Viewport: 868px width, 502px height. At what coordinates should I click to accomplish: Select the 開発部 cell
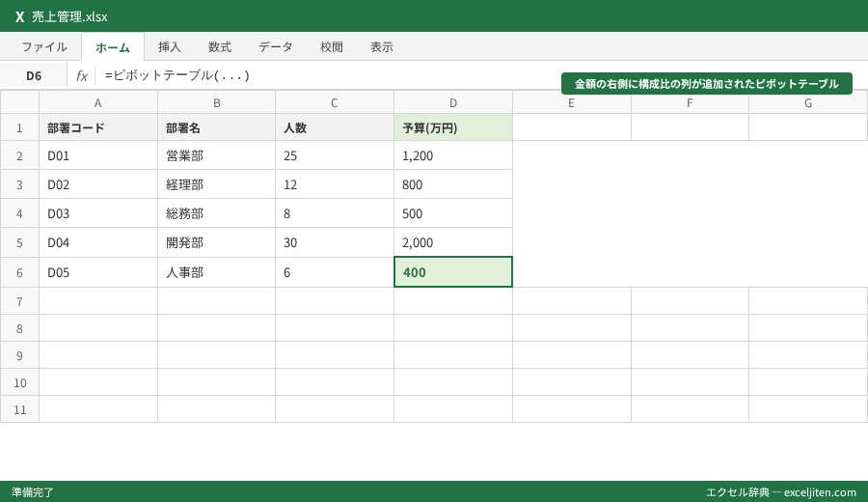tap(216, 242)
